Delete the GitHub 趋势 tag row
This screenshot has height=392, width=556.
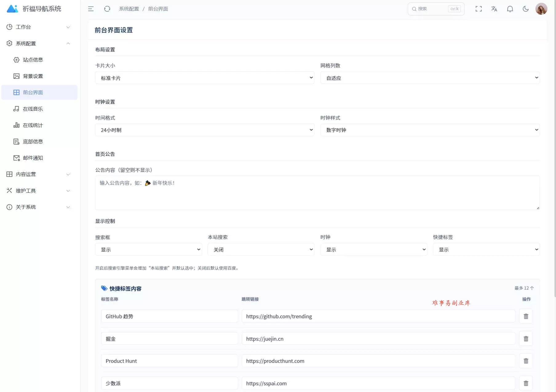tap(526, 316)
